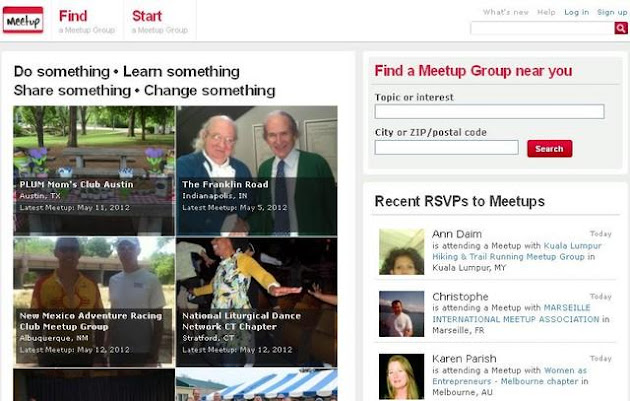The height and width of the screenshot is (401, 630).
Task: Click the 'Stratford, CT' location text
Action: 208,338
